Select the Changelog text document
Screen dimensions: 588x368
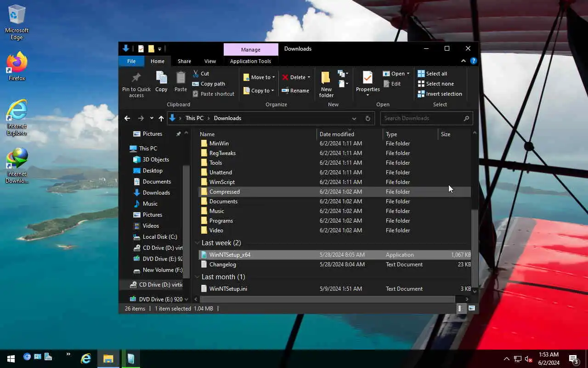click(335, 264)
